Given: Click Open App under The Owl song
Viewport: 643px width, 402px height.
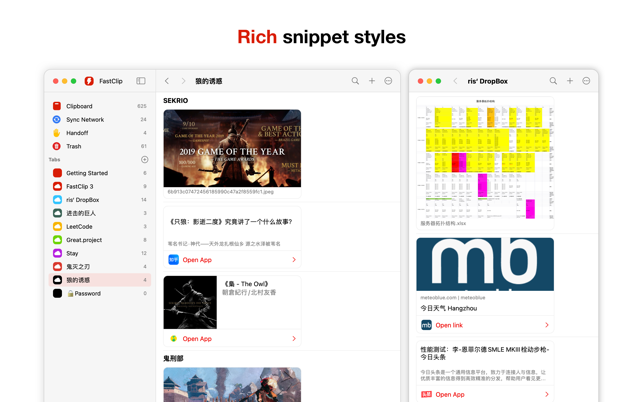Looking at the screenshot, I should [197, 338].
